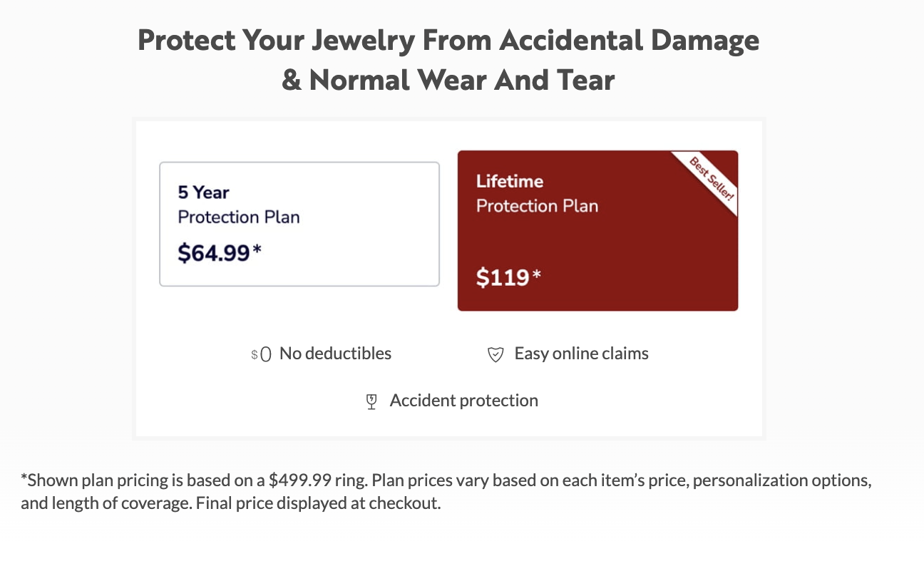Select the 5 Year Protection Plan card

pyautogui.click(x=299, y=225)
